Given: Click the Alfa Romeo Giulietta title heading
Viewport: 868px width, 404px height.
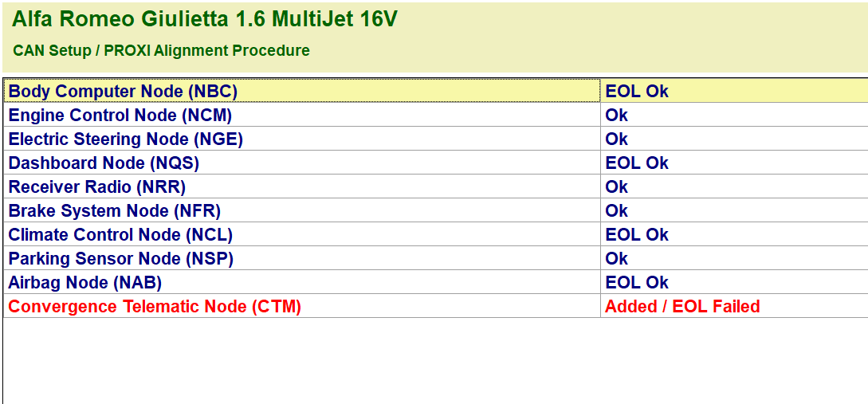Looking at the screenshot, I should point(204,20).
